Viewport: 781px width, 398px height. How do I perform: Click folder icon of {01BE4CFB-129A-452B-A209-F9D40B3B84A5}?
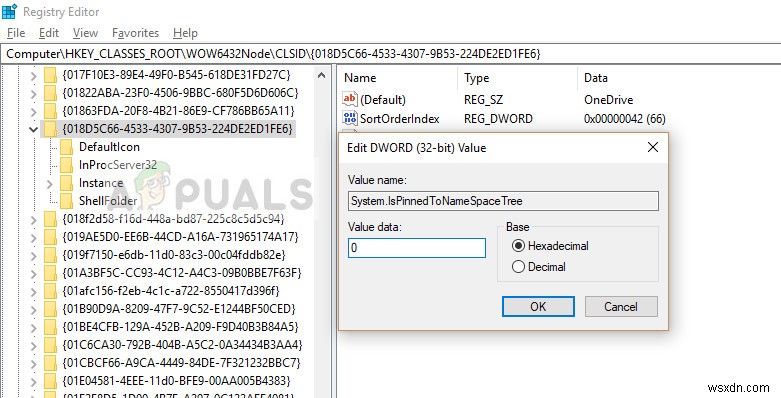tap(50, 327)
